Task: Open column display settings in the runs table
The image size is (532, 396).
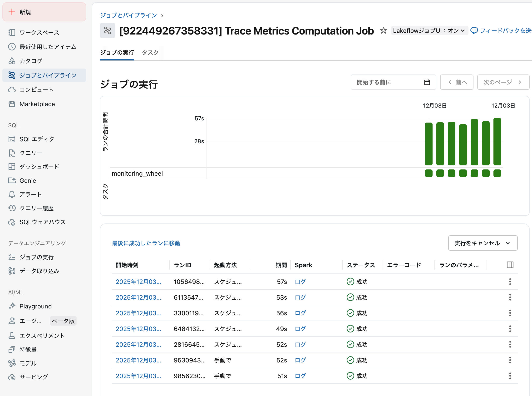Action: point(510,265)
